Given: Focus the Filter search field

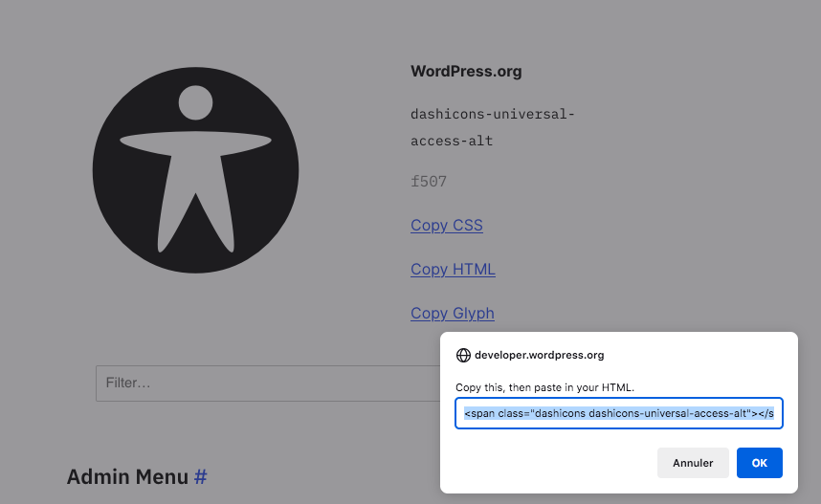Looking at the screenshot, I should 268,383.
